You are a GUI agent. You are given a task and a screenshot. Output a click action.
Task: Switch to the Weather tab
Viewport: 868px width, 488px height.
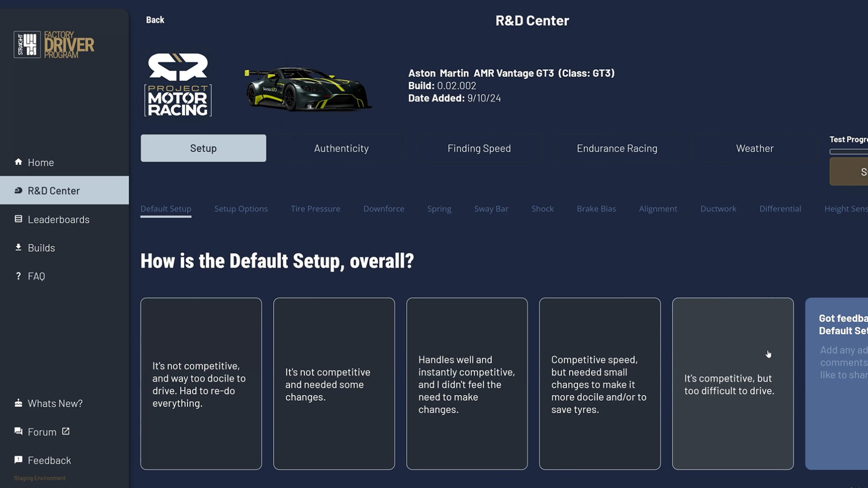click(x=755, y=148)
